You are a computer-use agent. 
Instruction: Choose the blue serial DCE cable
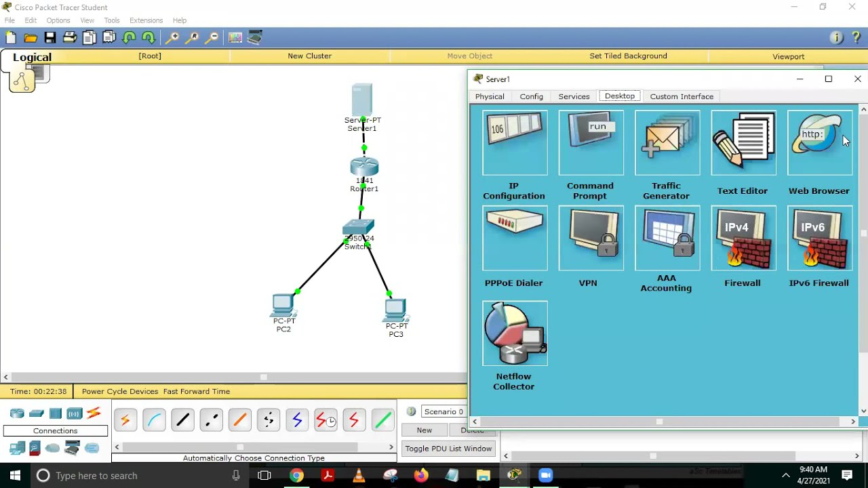click(x=297, y=421)
